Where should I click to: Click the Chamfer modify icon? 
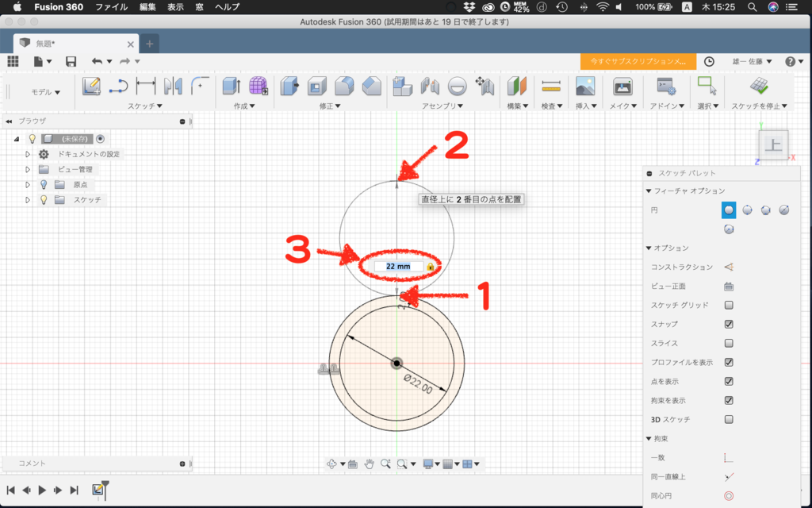[371, 86]
